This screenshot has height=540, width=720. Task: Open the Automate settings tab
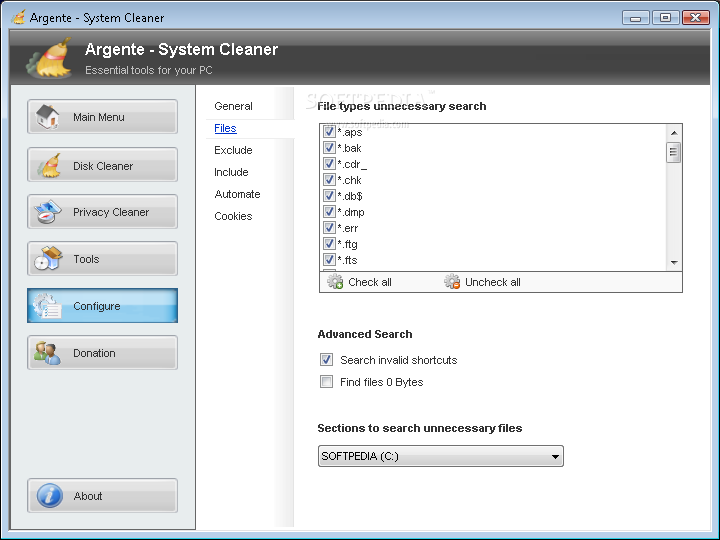(237, 194)
